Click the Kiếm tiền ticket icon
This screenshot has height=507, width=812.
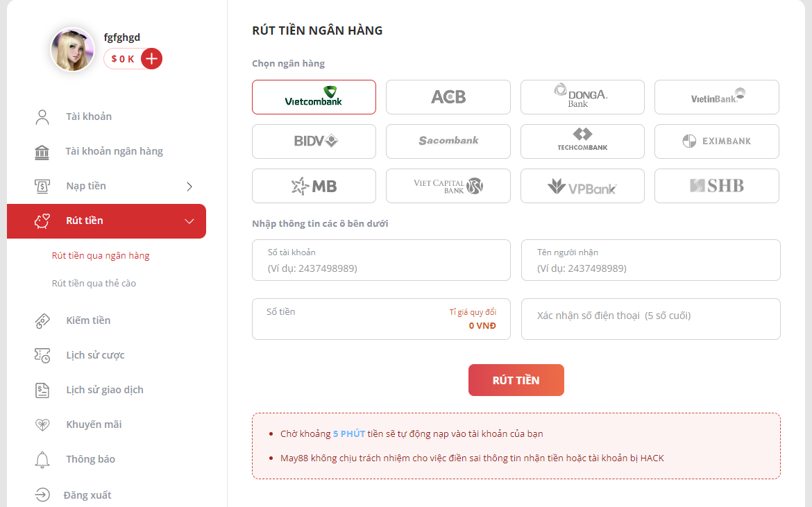coord(42,320)
